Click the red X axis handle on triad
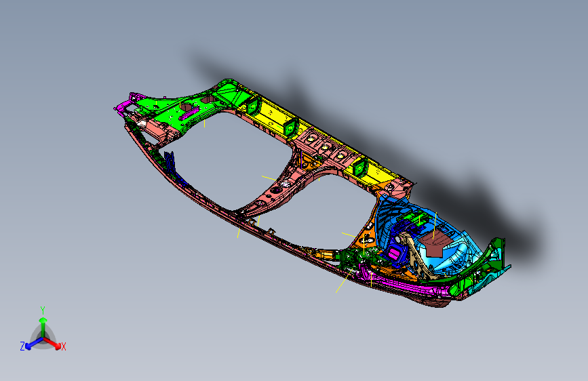 [x=58, y=345]
